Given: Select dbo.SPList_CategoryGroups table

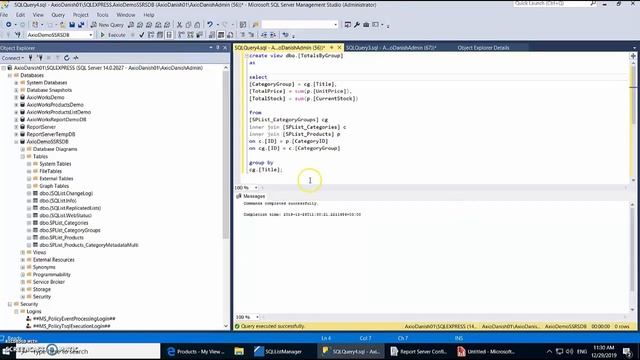Looking at the screenshot, I should click(x=70, y=230).
